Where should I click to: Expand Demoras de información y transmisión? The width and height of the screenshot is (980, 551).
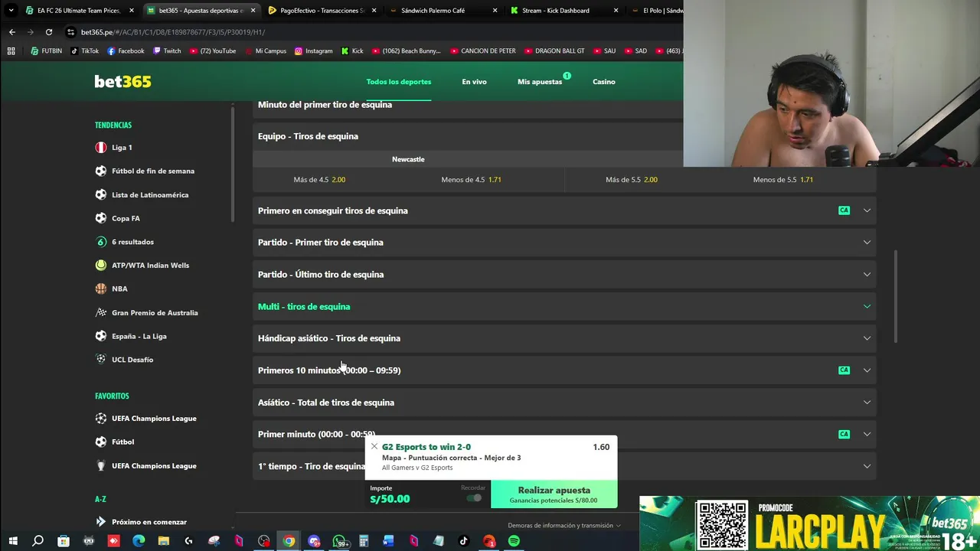point(564,525)
